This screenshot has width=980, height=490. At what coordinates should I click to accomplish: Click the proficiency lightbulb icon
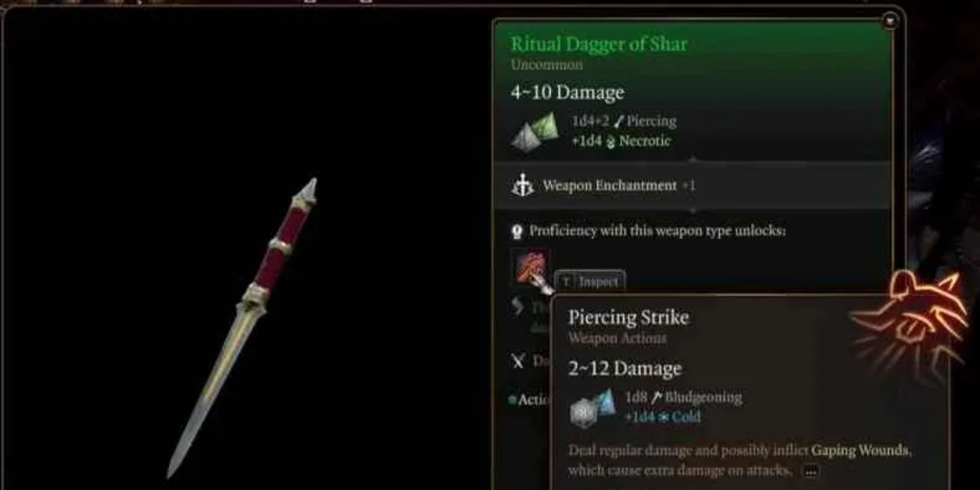tap(517, 231)
